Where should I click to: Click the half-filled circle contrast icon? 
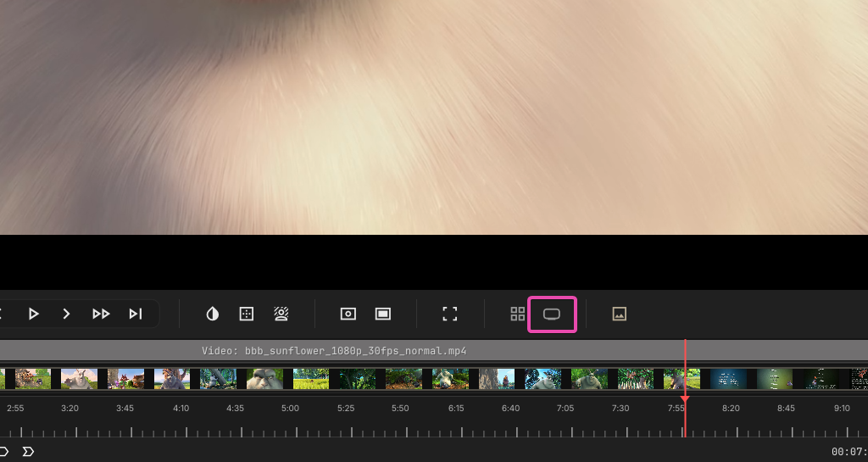(x=213, y=314)
